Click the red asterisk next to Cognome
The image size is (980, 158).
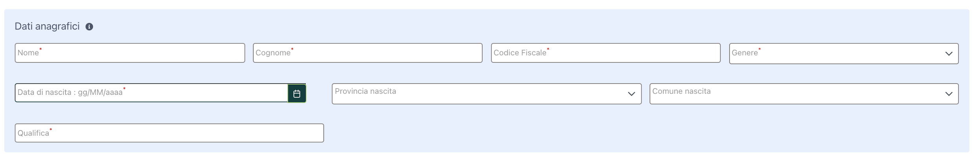[x=292, y=49]
